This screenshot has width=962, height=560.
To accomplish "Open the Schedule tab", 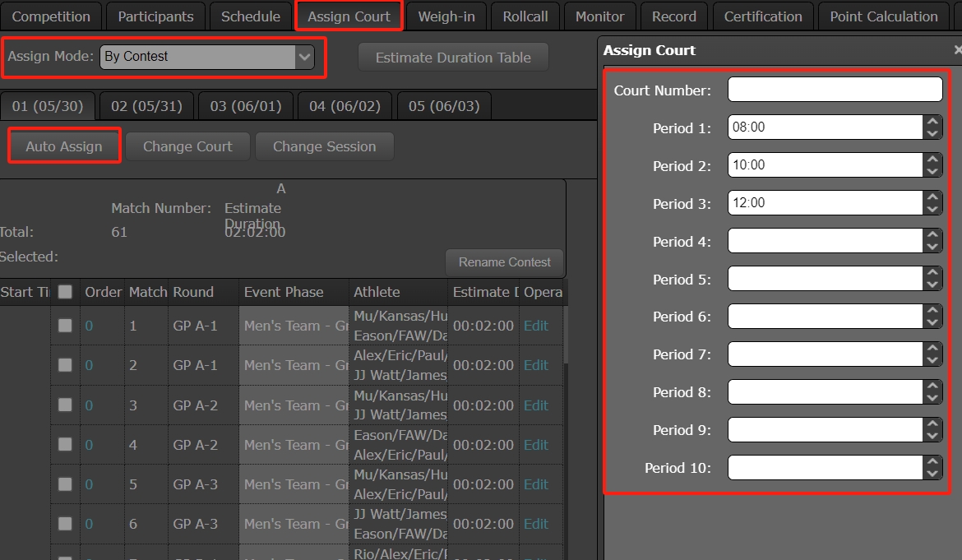I will pyautogui.click(x=251, y=16).
